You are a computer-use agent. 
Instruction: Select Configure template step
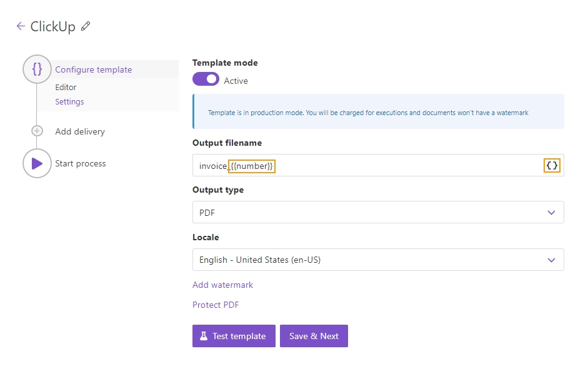(93, 69)
